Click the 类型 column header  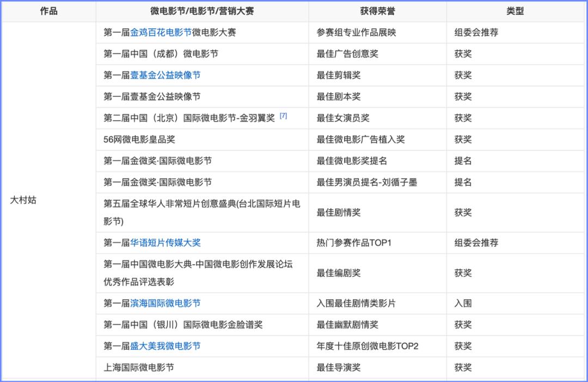pos(515,11)
